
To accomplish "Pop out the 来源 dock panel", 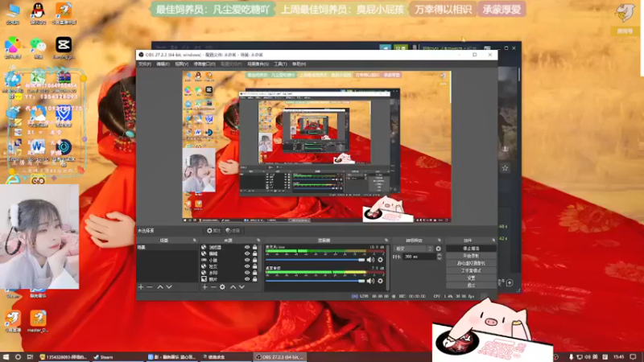I will click(258, 240).
